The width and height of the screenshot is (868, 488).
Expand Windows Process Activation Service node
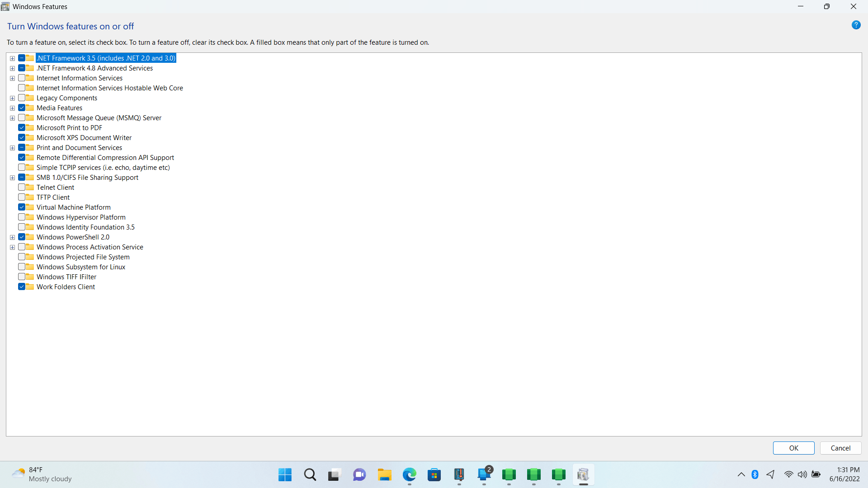pos(13,247)
